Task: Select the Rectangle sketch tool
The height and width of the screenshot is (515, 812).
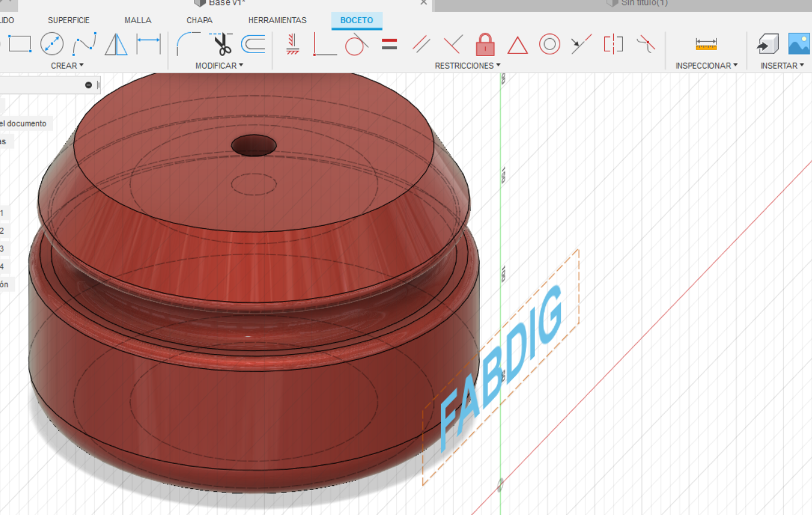Action: coord(19,44)
